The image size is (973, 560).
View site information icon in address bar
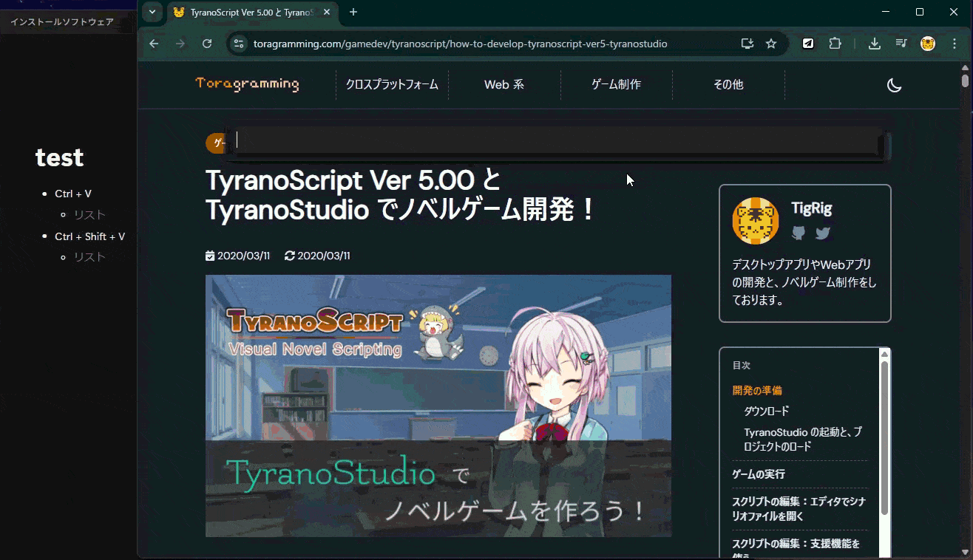(x=238, y=44)
